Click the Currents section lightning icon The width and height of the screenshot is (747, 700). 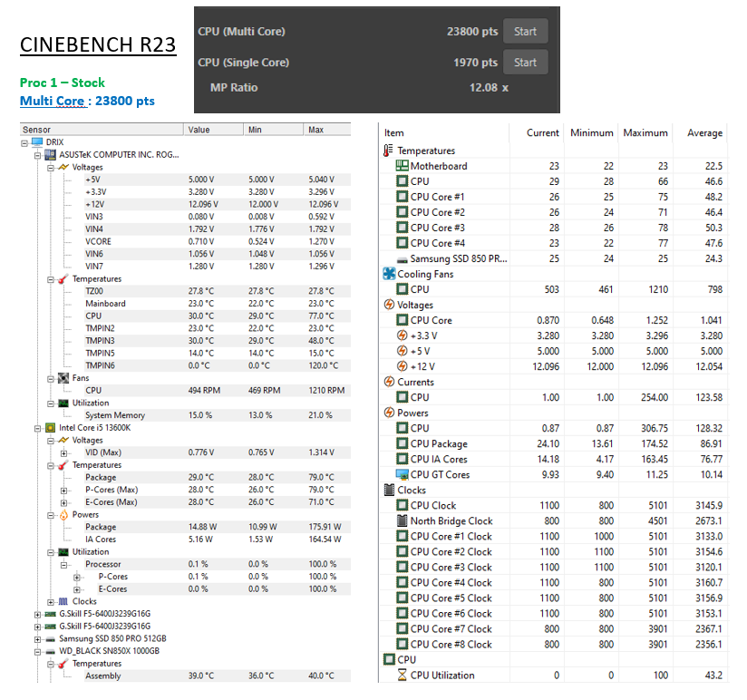(389, 382)
